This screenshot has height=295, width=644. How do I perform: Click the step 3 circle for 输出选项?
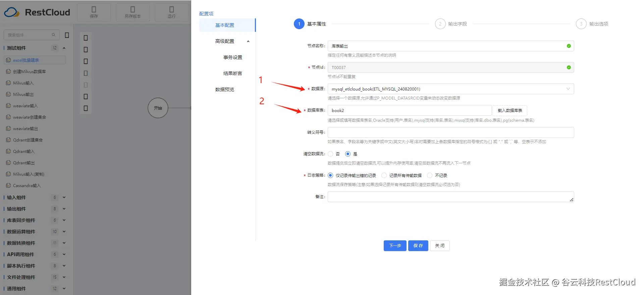pyautogui.click(x=581, y=24)
